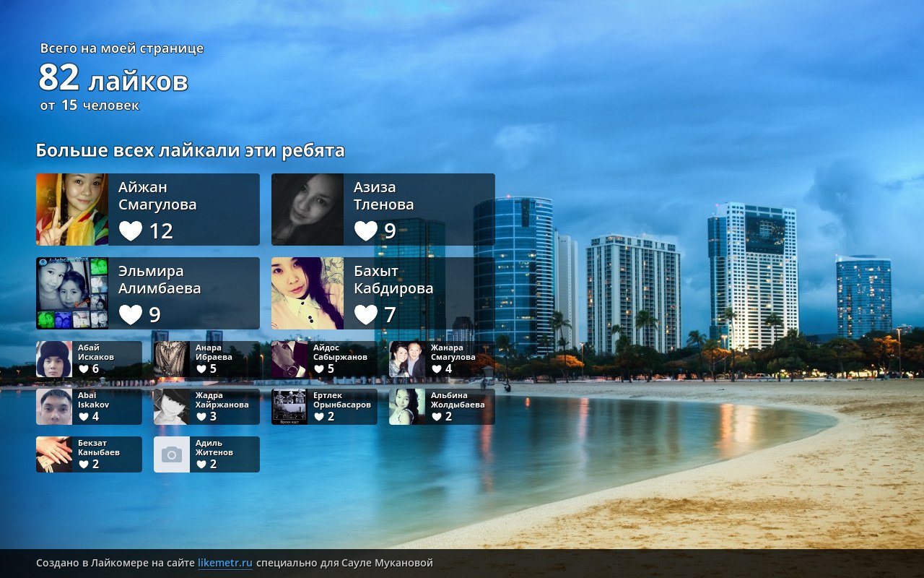924x578 pixels.
Task: Click 'специально для Сауле Мукановой' footer text
Action: 344,563
